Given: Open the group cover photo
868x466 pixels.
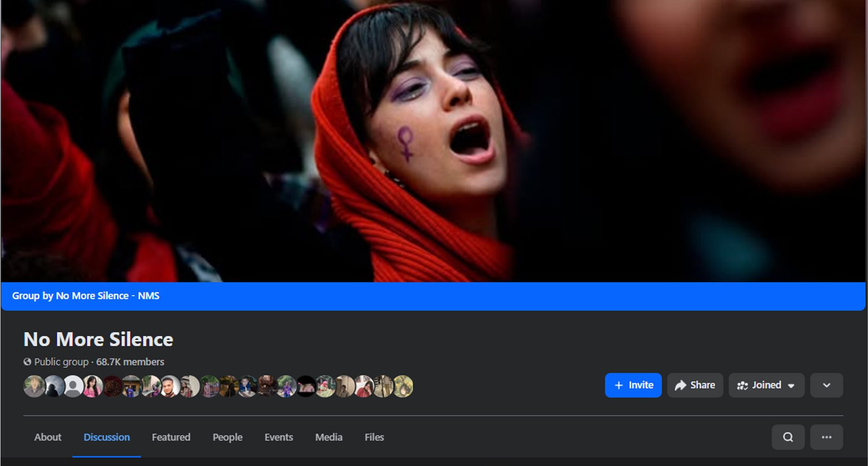Looking at the screenshot, I should tap(433, 141).
